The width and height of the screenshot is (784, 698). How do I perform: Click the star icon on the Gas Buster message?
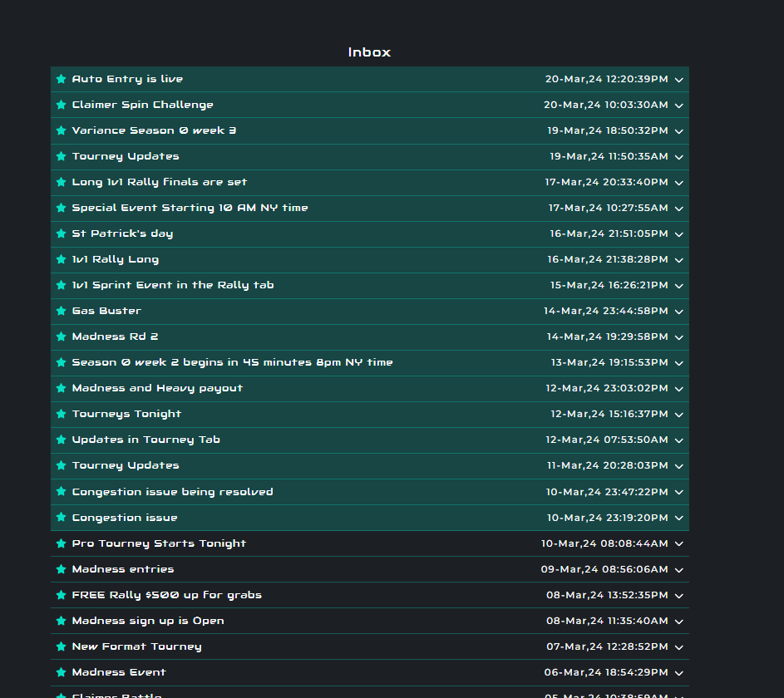[x=61, y=311]
